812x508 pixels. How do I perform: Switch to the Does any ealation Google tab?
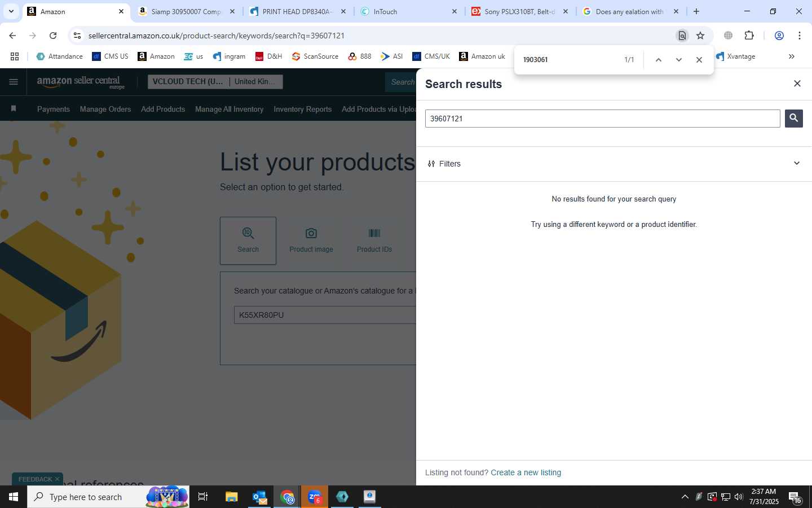(x=630, y=11)
